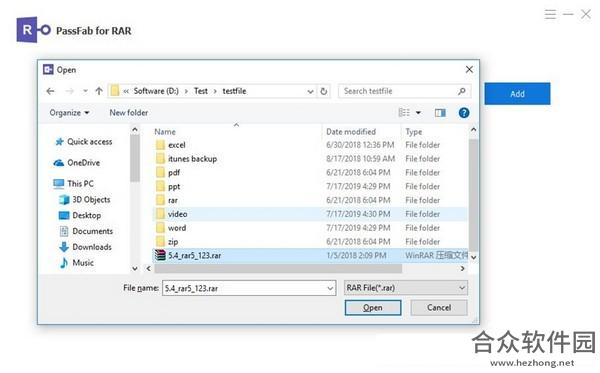Open view options dropdown arrow
Screen dimensions: 600x373
[418, 113]
